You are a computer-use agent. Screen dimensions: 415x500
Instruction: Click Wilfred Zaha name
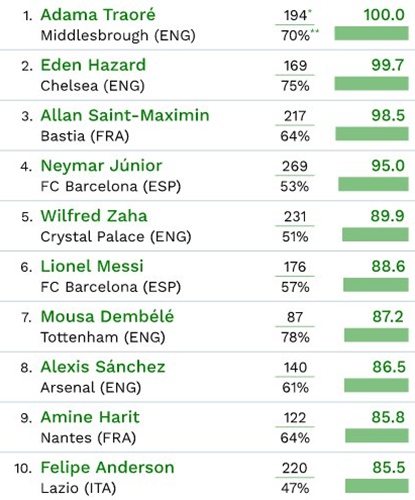(x=94, y=216)
